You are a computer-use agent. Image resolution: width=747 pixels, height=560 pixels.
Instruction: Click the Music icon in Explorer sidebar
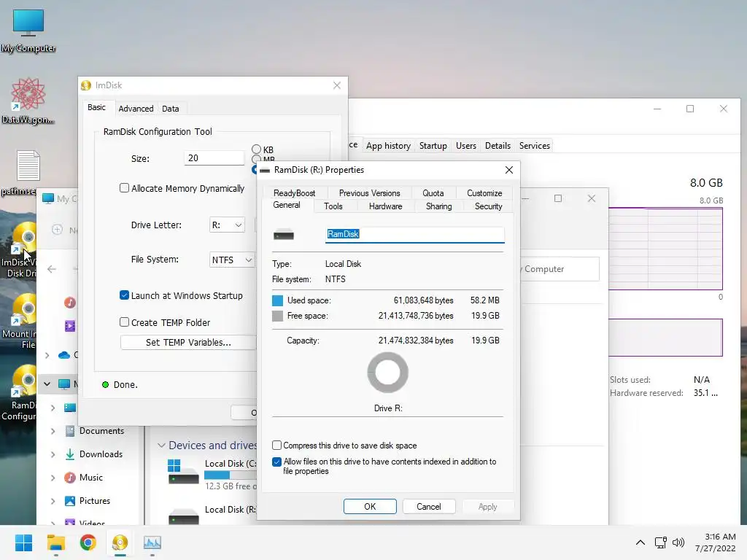coord(70,478)
